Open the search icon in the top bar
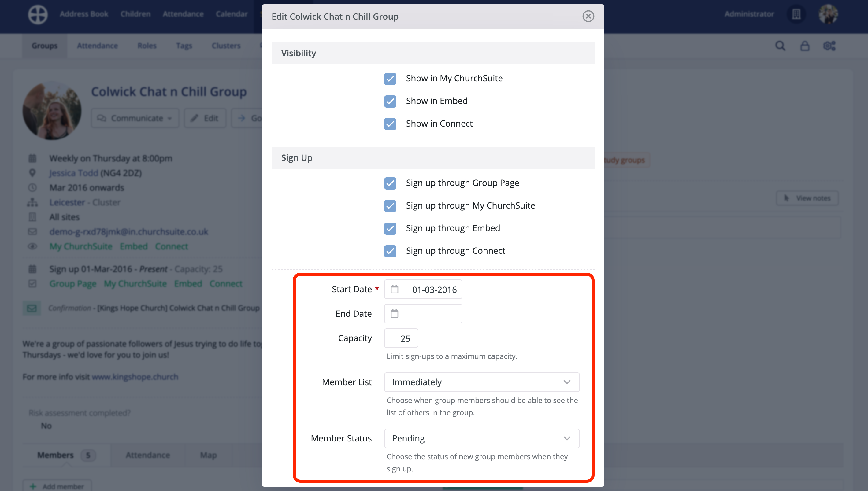The height and width of the screenshot is (491, 868). tap(780, 46)
